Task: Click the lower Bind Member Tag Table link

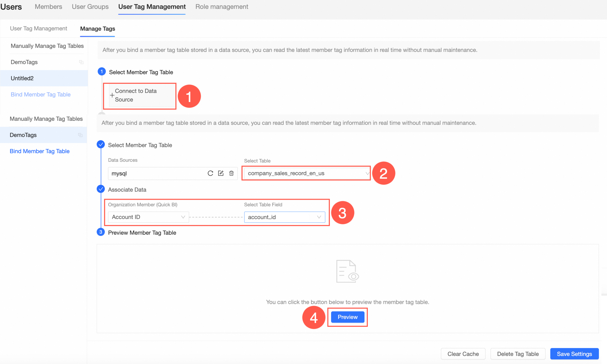Action: tap(39, 151)
